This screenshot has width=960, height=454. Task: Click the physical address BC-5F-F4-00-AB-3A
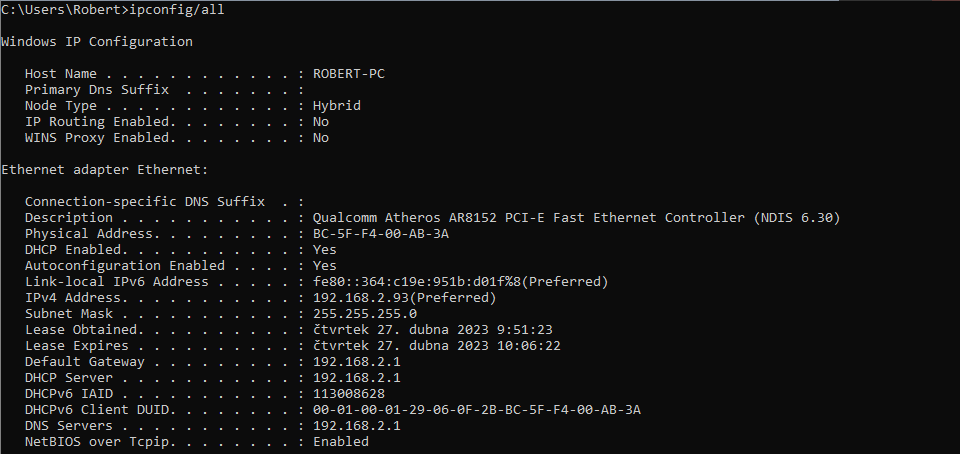tap(380, 234)
